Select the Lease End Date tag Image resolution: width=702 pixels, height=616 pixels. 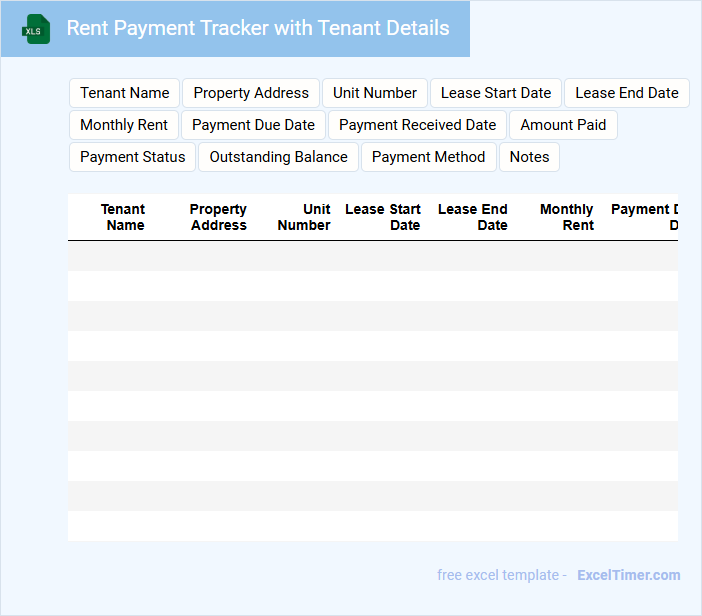point(627,93)
